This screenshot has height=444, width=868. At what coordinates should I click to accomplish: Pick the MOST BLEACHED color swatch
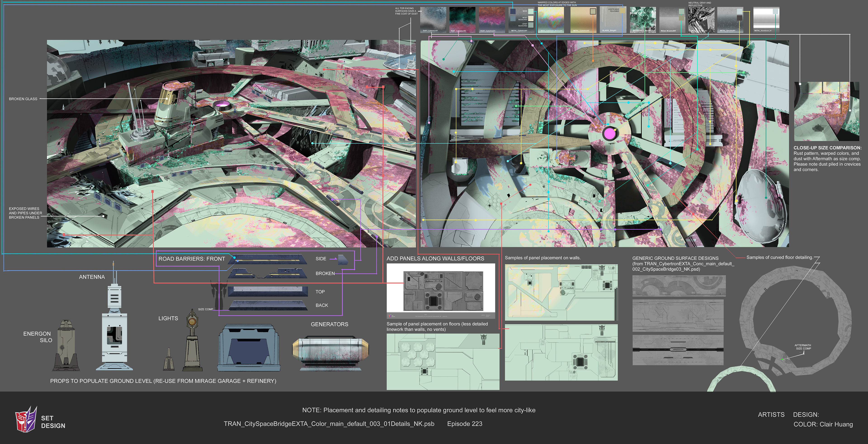(x=531, y=18)
